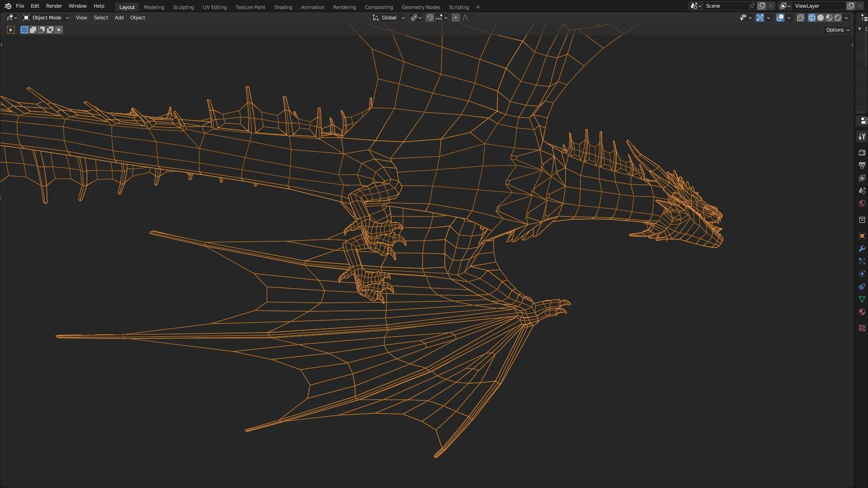
Task: Switch to Material Preview shading
Action: pyautogui.click(x=829, y=18)
